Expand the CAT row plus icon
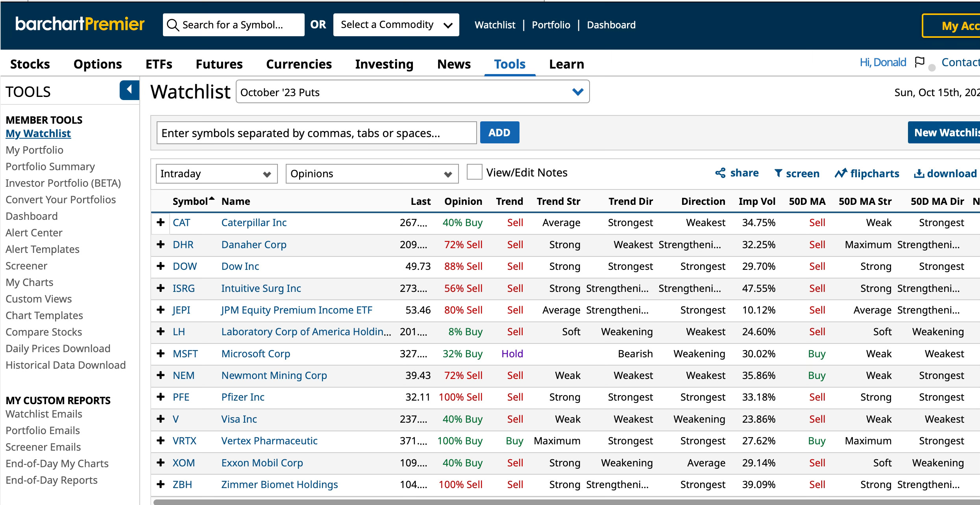 coord(161,223)
